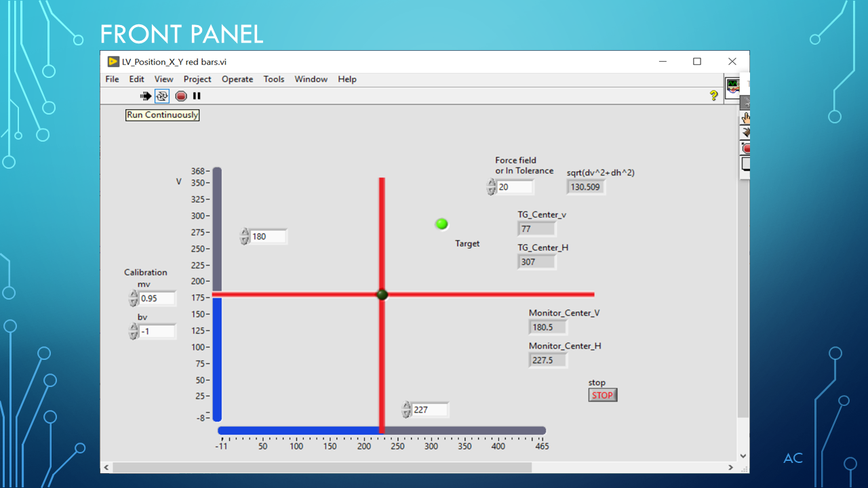This screenshot has width=868, height=488.
Task: Click the dark dot at the crosshair intersection
Action: 382,294
